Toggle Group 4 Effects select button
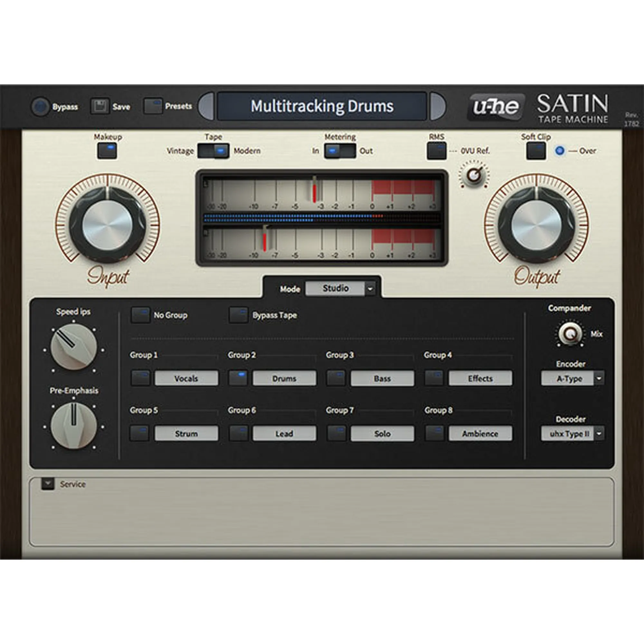Screen dimensions: 644x644 (x=434, y=378)
